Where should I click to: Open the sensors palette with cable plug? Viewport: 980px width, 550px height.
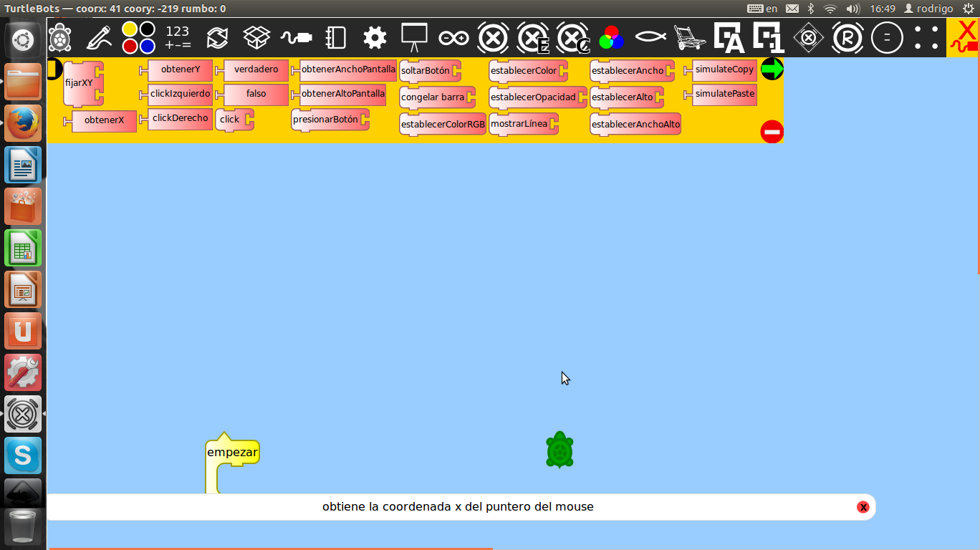[x=296, y=38]
